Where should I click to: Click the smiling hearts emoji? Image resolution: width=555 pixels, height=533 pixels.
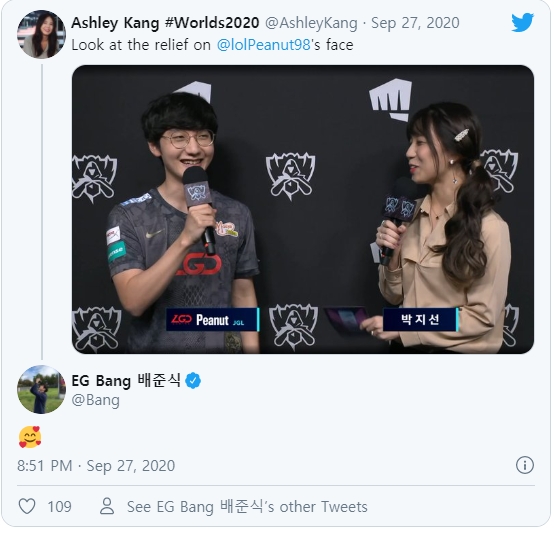pyautogui.click(x=30, y=437)
